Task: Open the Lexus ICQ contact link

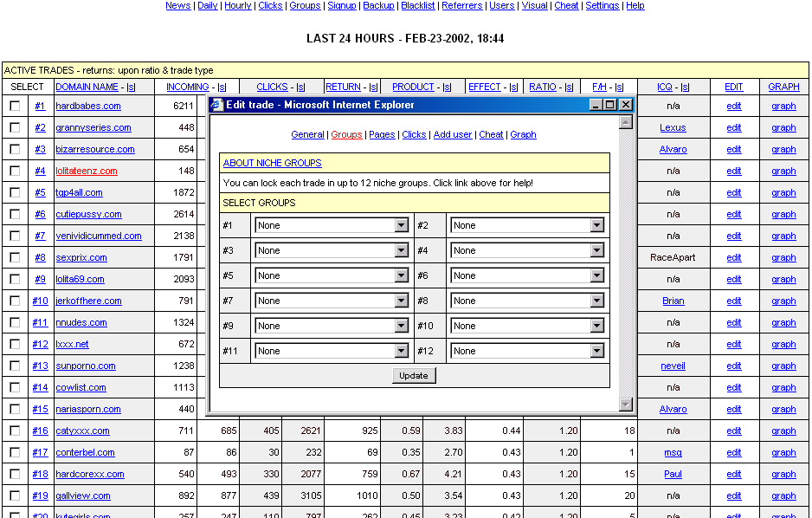Action: click(673, 127)
